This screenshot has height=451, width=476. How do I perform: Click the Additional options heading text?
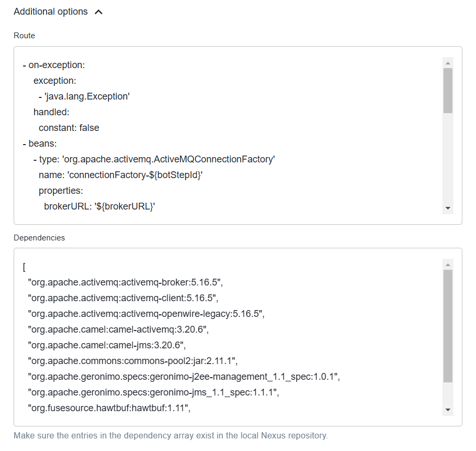click(51, 12)
